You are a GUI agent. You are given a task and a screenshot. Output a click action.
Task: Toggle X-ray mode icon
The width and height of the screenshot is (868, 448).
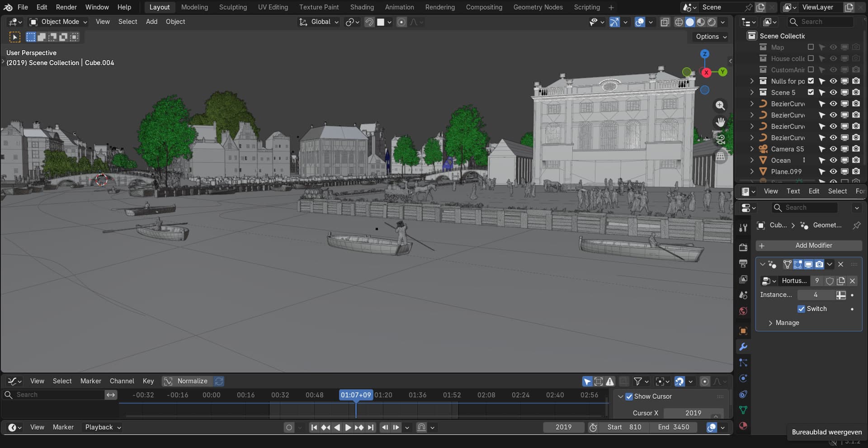point(665,22)
